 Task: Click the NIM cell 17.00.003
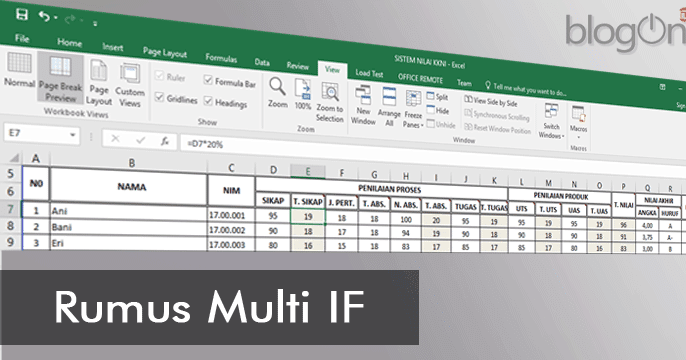pos(231,245)
